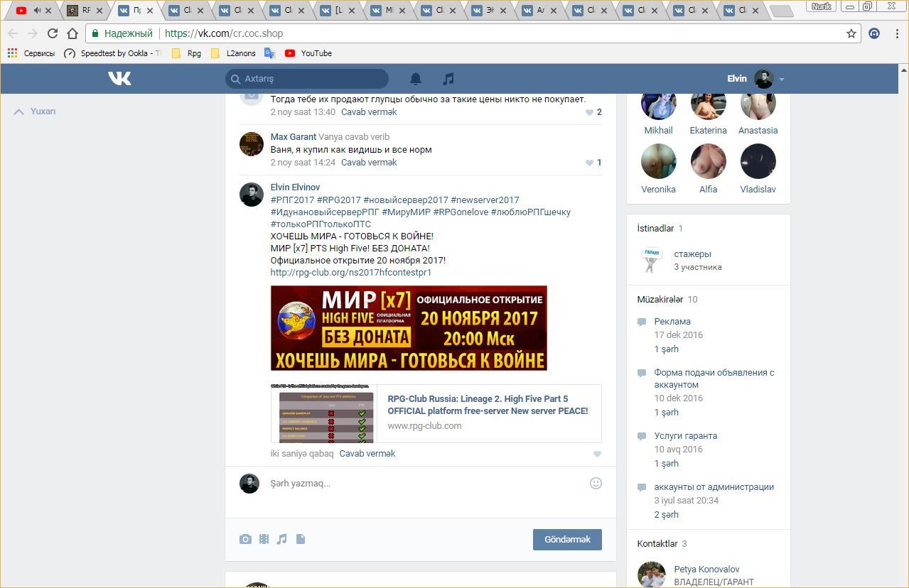
Task: Click Cavab vermək under Max Garant's comment
Action: click(x=369, y=163)
